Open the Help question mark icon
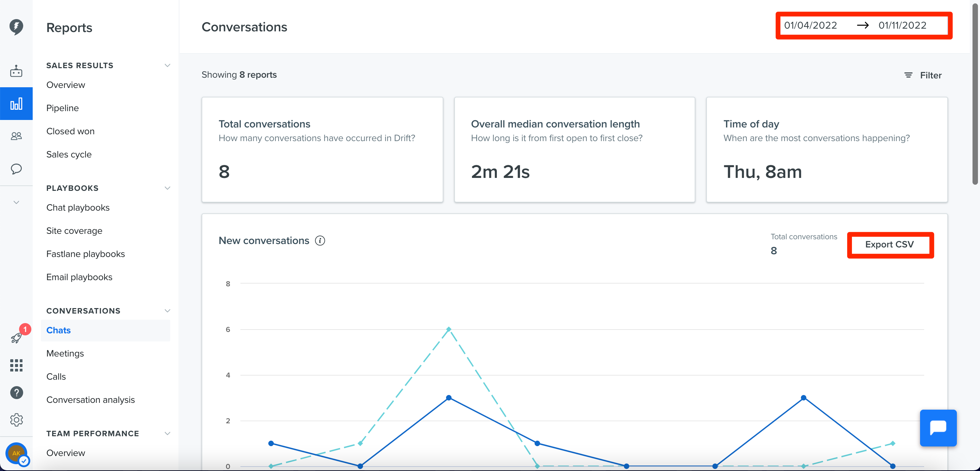Image resolution: width=980 pixels, height=471 pixels. pos(16,393)
